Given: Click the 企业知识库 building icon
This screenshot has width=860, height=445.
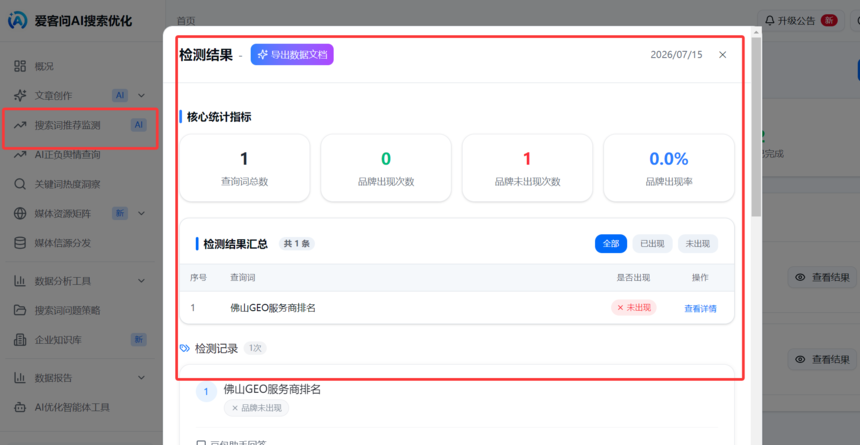Looking at the screenshot, I should click(20, 340).
